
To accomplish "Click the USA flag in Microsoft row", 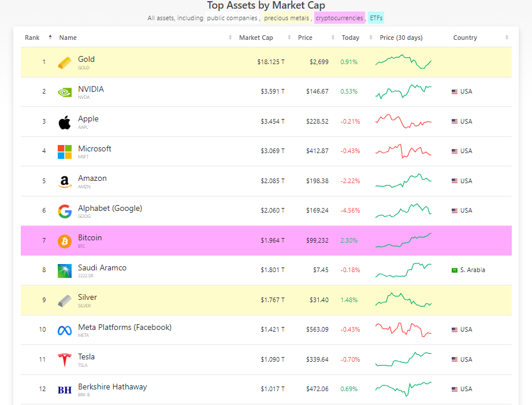I will pyautogui.click(x=455, y=151).
